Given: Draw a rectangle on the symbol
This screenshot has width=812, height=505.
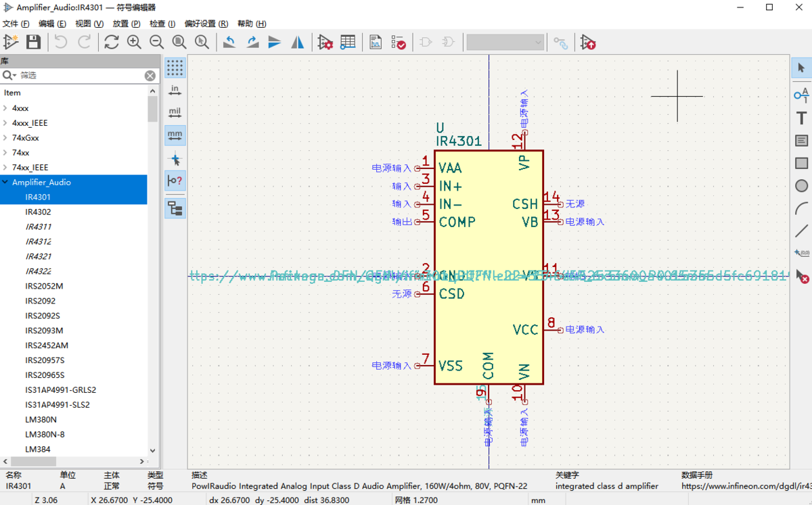Looking at the screenshot, I should (801, 162).
